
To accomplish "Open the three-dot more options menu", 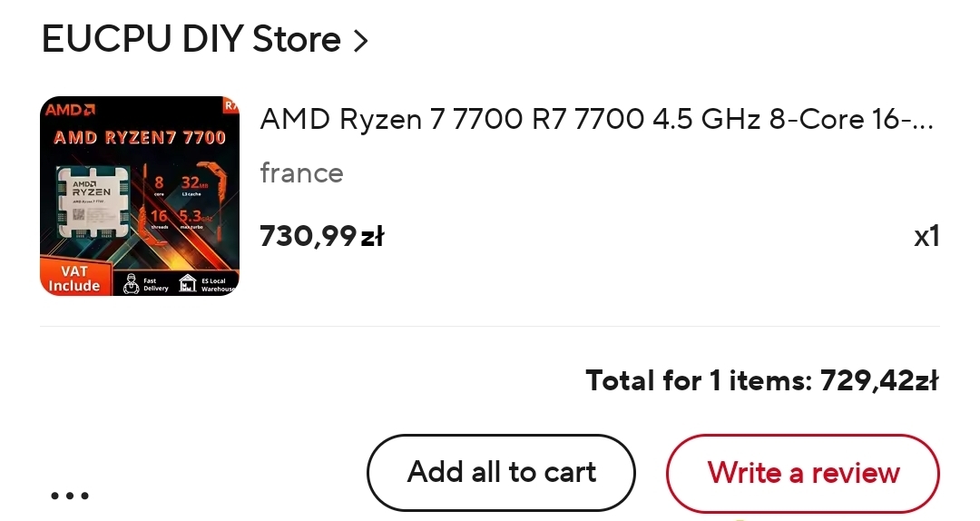I will 70,496.
